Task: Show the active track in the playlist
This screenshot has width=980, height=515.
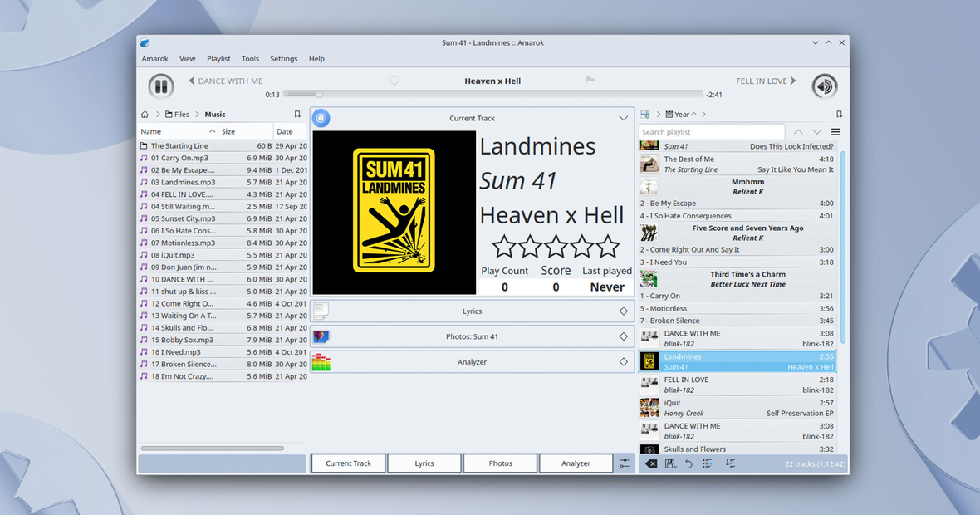Action: coord(707,463)
